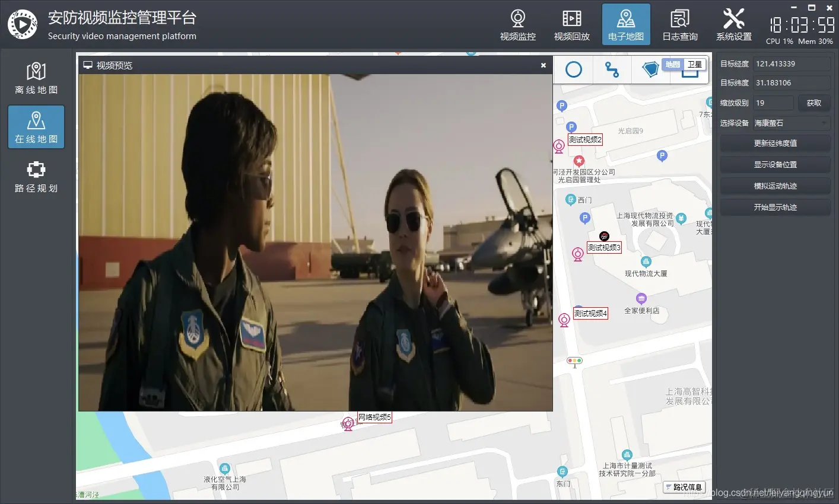The image size is (839, 504).
Task: Click the 显示设备位置 button
Action: (x=775, y=164)
